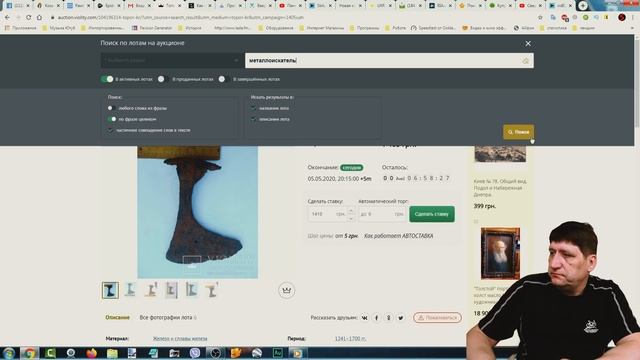The image size is (640, 360).
Task: Select the sixth axe thumbnail image
Action: (x=211, y=290)
